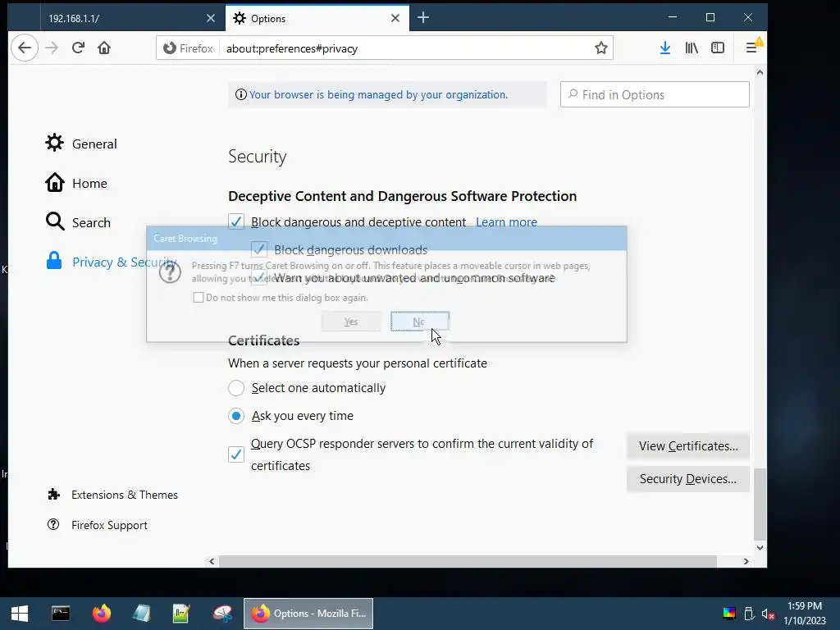
Task: Click the Find in Options search field
Action: (x=655, y=95)
